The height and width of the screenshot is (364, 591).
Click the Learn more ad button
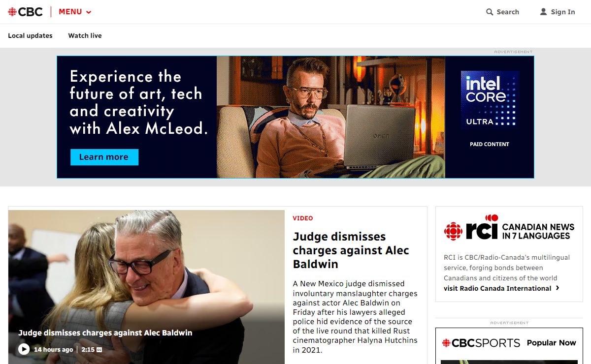click(x=104, y=157)
